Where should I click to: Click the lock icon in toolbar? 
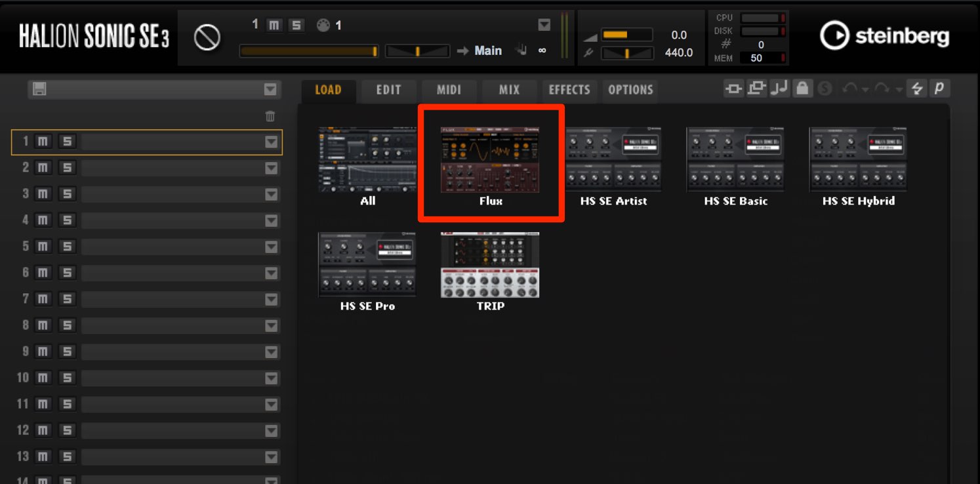pyautogui.click(x=802, y=89)
